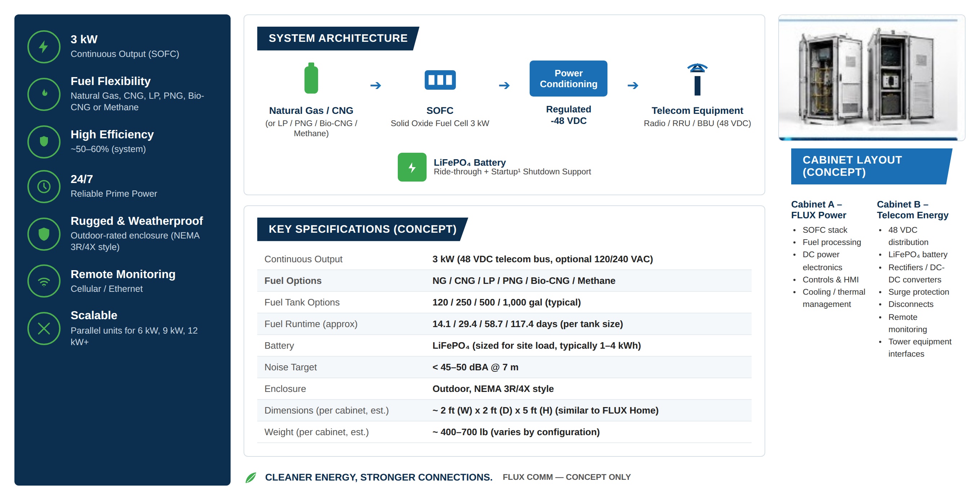Click 'Disconnects' list item

pyautogui.click(x=910, y=304)
